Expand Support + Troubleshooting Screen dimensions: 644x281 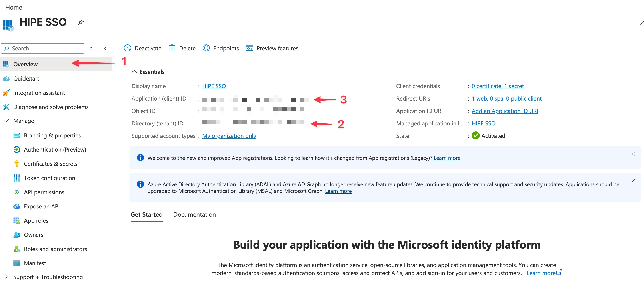(48, 277)
